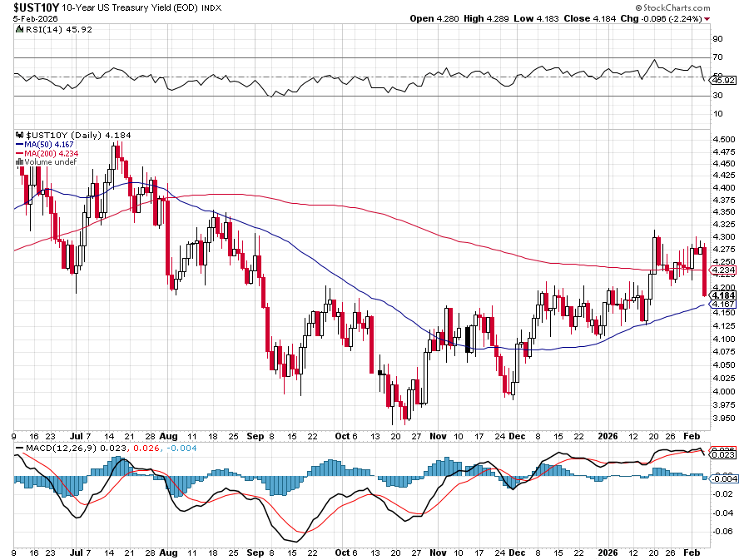The height and width of the screenshot is (560, 749).
Task: Click the red down arrow after Chg
Action: coord(707,18)
